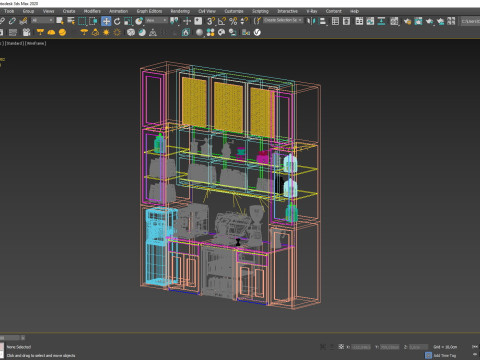Click Use Pivot Point Center icon
Viewport: 480px width, 360px height.
[x=174, y=21]
